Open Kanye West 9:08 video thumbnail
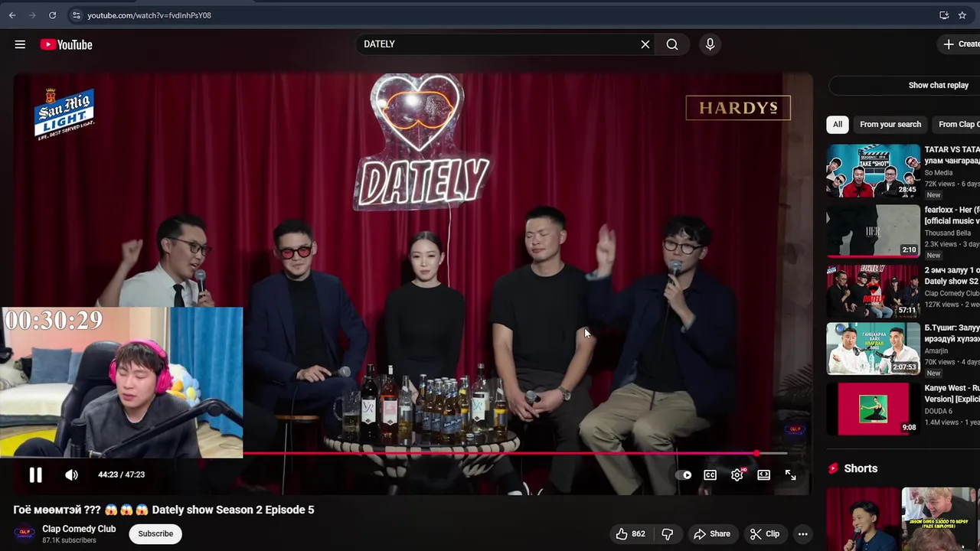This screenshot has height=551, width=980. point(873,409)
